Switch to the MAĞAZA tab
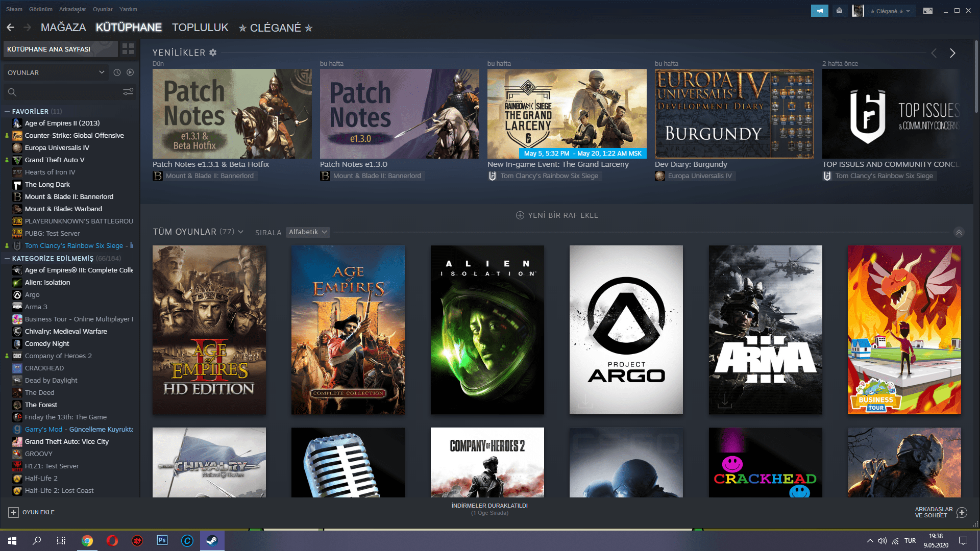This screenshot has width=980, height=551. tap(63, 28)
